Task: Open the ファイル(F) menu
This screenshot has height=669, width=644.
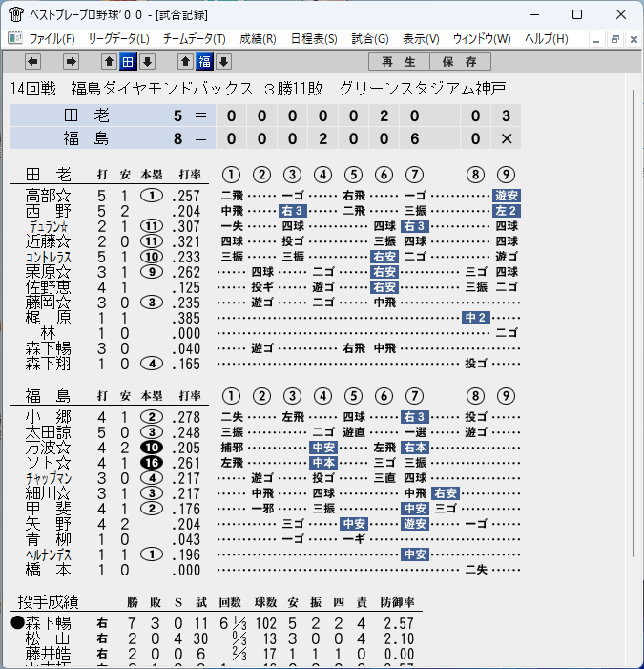Action: click(x=52, y=39)
